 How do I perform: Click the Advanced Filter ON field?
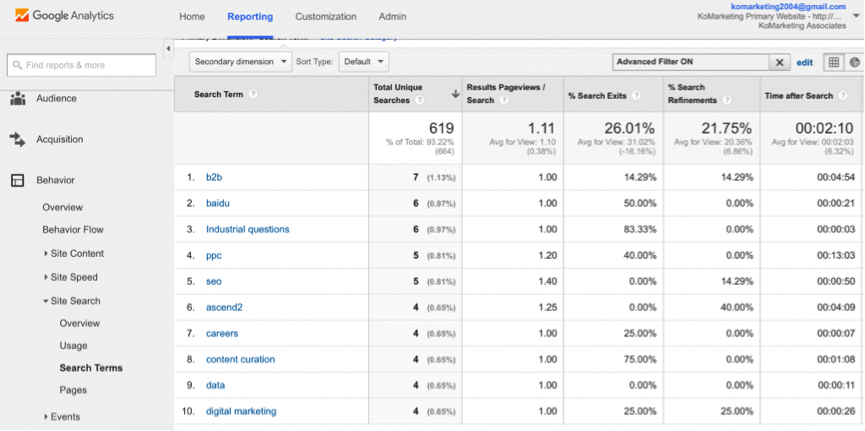click(691, 62)
